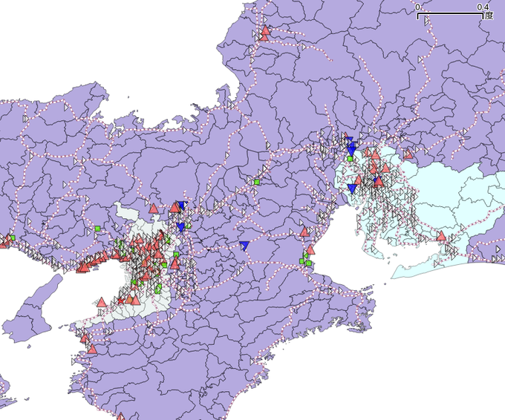Select the large red triangle on the northern coast

[x=265, y=30]
